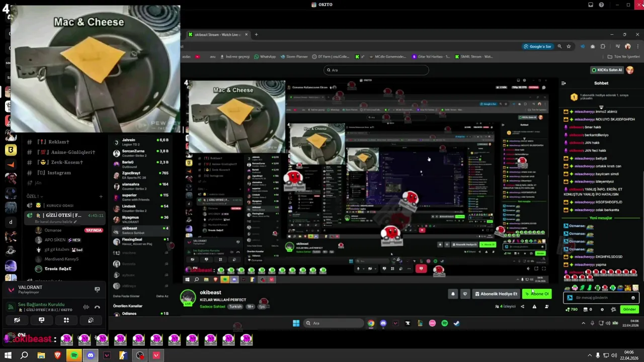
Task: Collapse the Sohbet chat panel
Action: click(x=563, y=83)
